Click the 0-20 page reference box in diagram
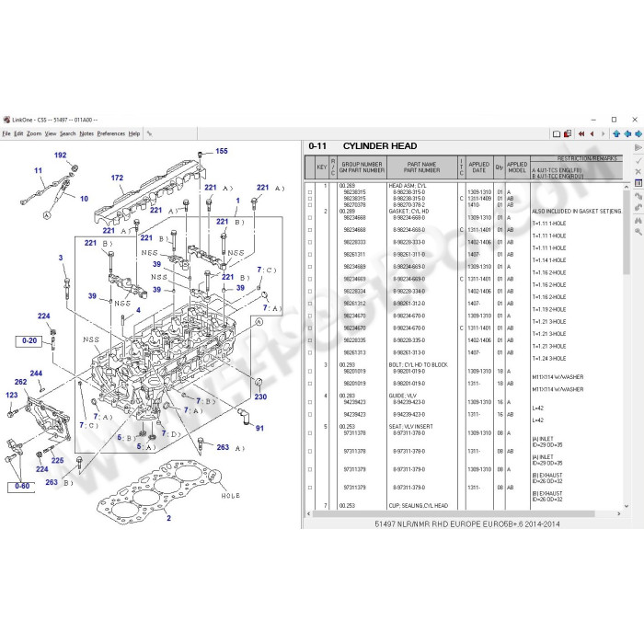This screenshot has width=644, height=644. [x=29, y=341]
